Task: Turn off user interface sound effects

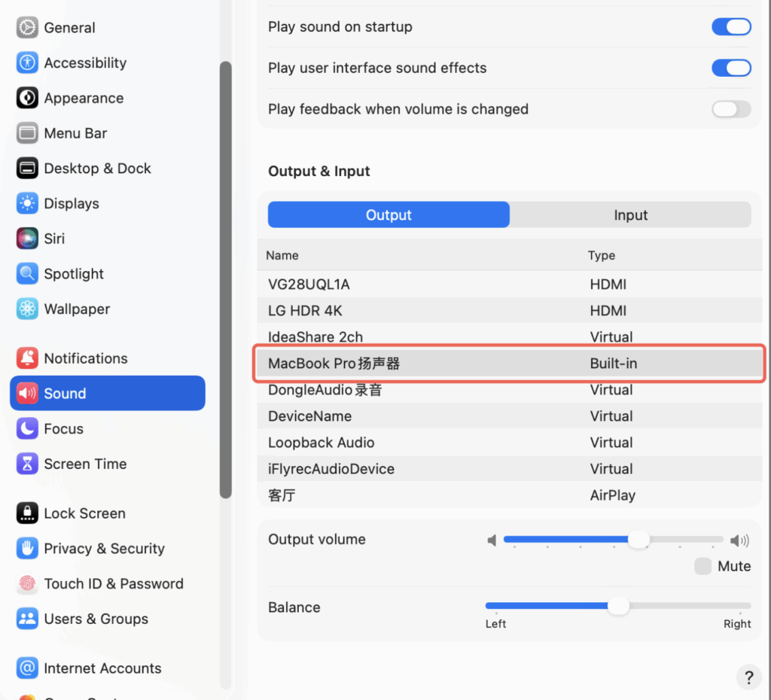Action: point(731,68)
